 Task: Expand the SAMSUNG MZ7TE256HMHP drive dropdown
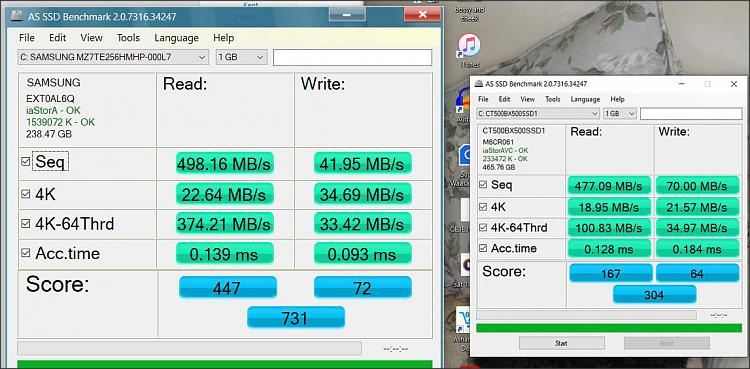point(113,57)
